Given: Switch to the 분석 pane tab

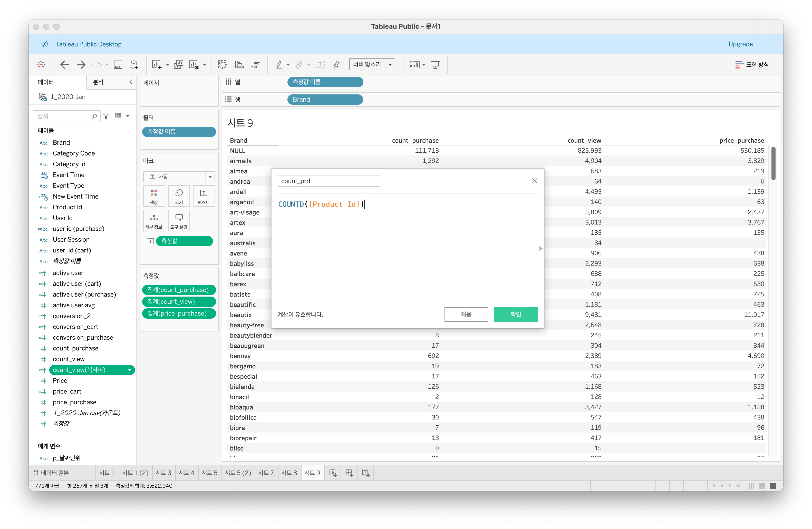Looking at the screenshot, I should pyautogui.click(x=98, y=82).
